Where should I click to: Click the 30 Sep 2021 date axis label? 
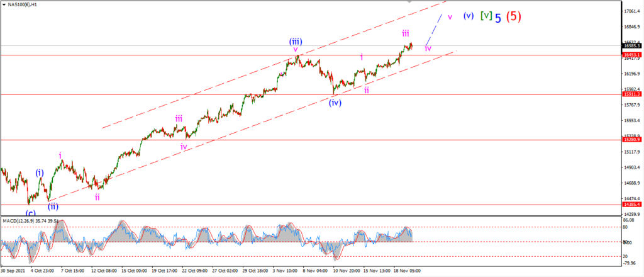point(13,271)
